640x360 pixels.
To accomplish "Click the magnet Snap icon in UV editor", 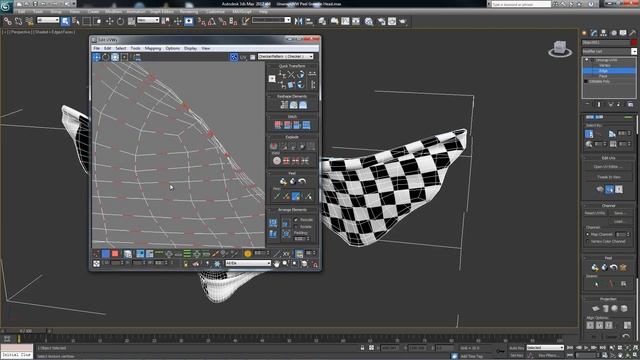I will pos(315,264).
